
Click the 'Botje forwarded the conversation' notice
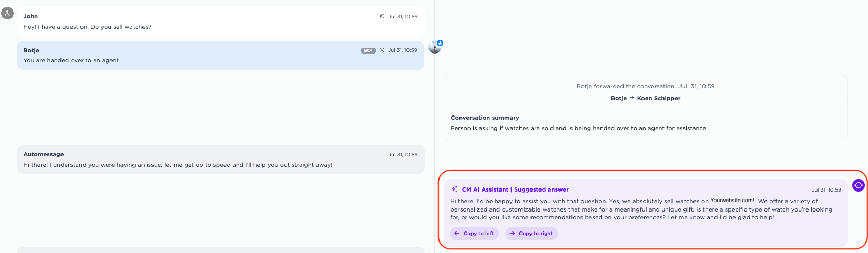pos(645,86)
